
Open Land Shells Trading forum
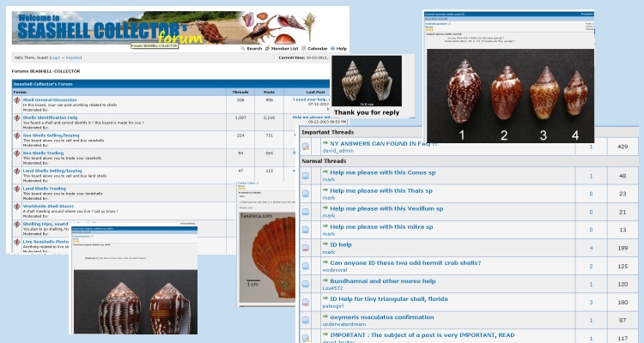pyautogui.click(x=45, y=189)
